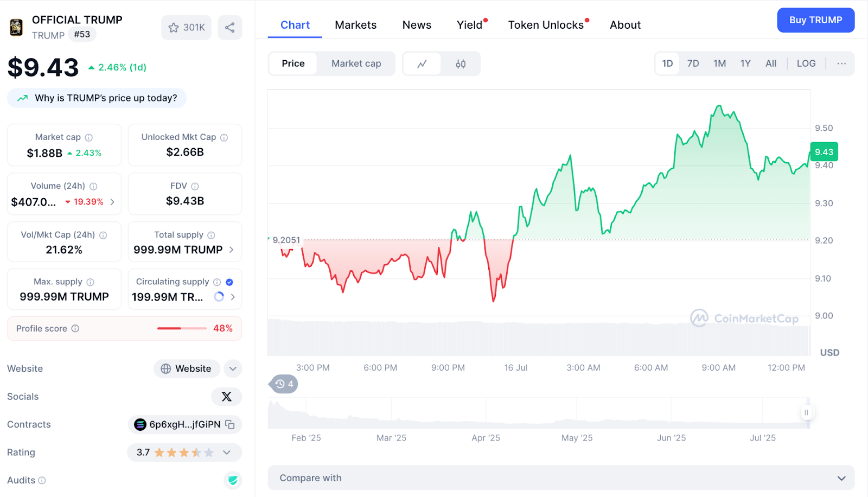Expand Volume (24h) details chevron
This screenshot has height=497, width=868.
[x=112, y=202]
